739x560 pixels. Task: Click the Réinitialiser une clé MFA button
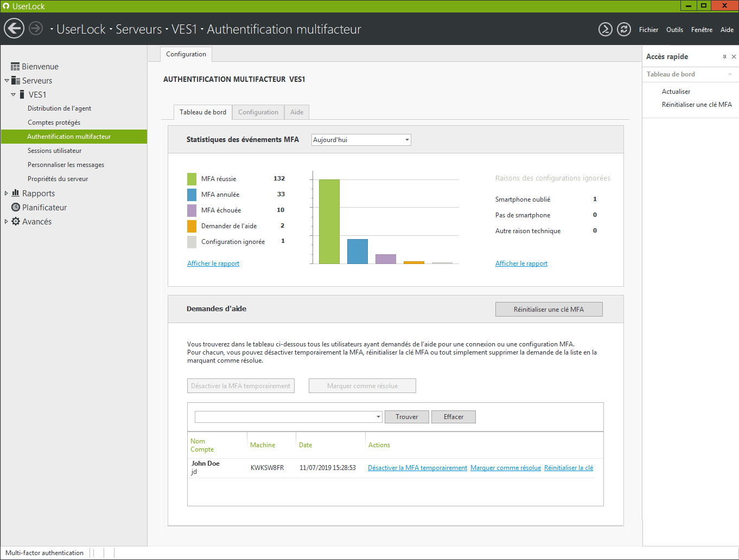[x=549, y=309]
